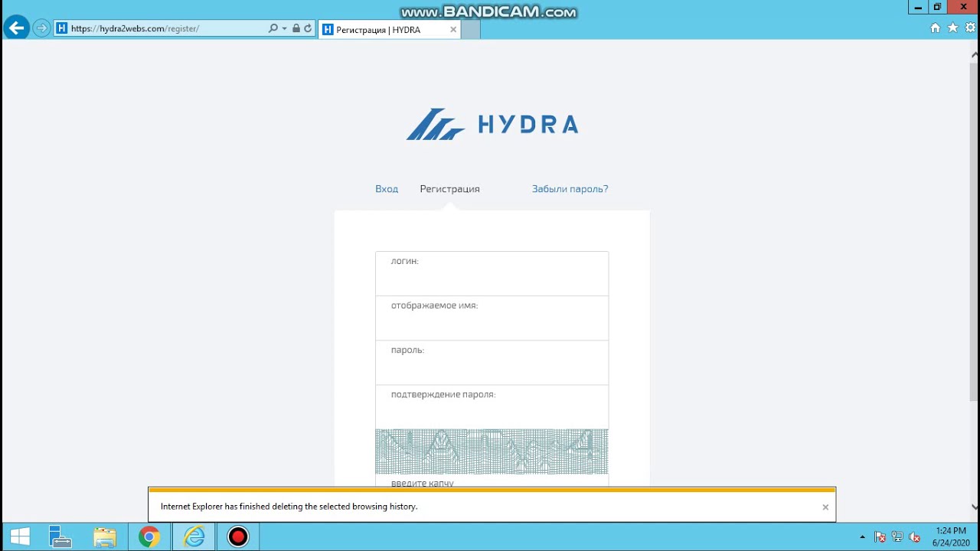Dismiss the browsing history notification bar
Viewport: 980px width, 551px height.
pyautogui.click(x=825, y=507)
